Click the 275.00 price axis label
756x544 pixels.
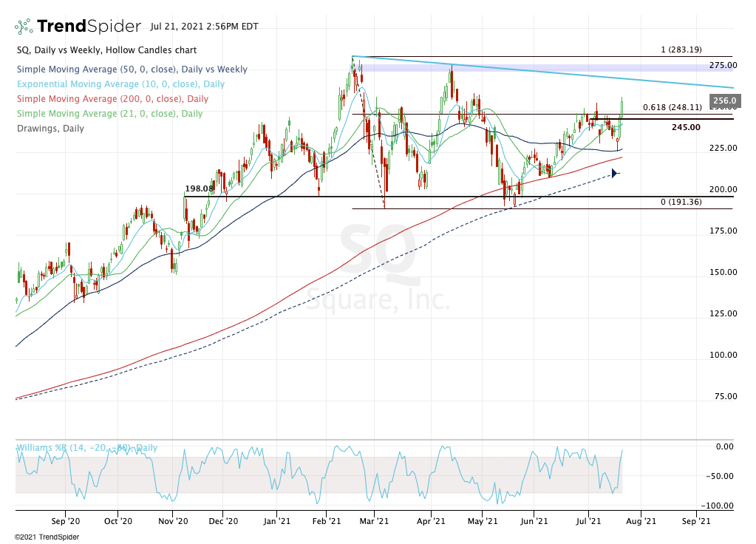click(723, 65)
